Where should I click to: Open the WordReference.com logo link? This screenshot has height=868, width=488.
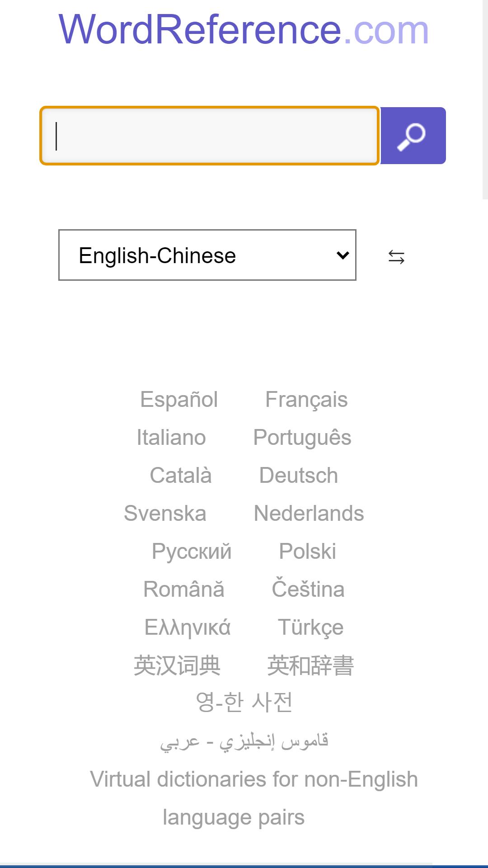tap(244, 29)
